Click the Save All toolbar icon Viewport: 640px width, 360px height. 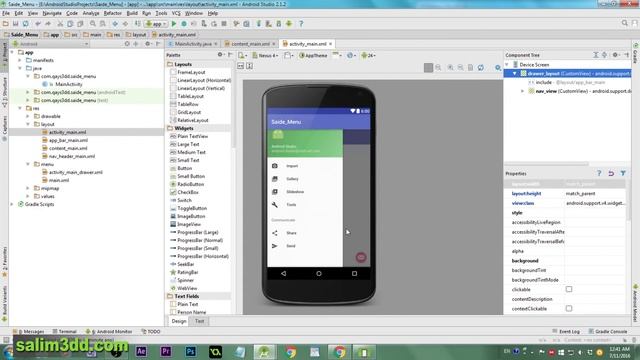coord(16,24)
